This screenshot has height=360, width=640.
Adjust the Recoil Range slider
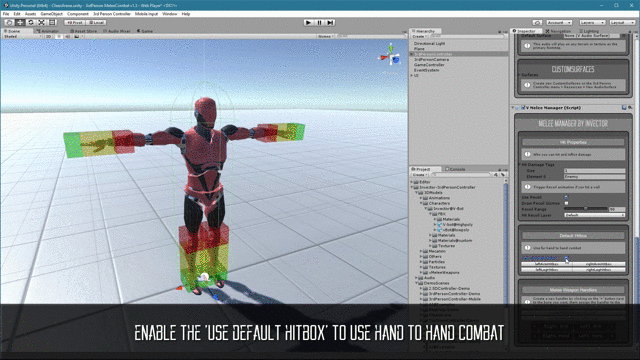[x=586, y=209]
